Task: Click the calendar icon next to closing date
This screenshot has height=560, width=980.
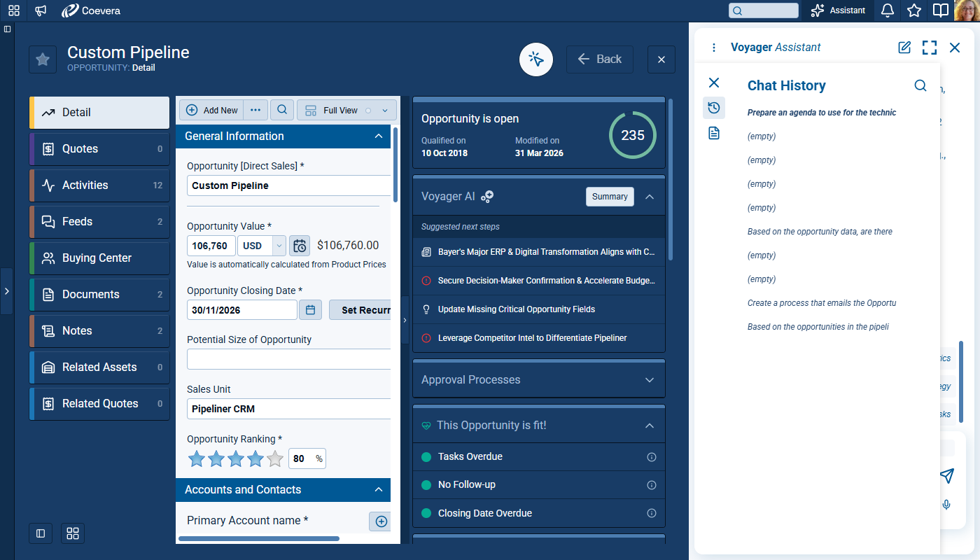Action: (x=310, y=309)
